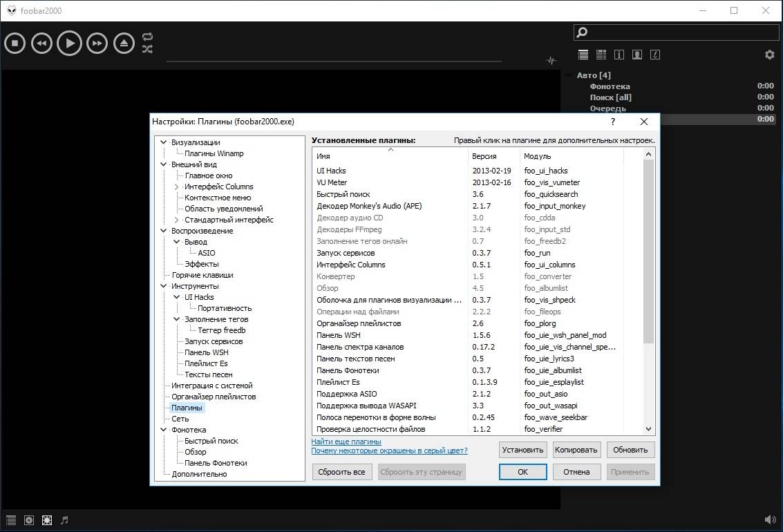Click the Копировать button
783x532 pixels.
pyautogui.click(x=576, y=450)
